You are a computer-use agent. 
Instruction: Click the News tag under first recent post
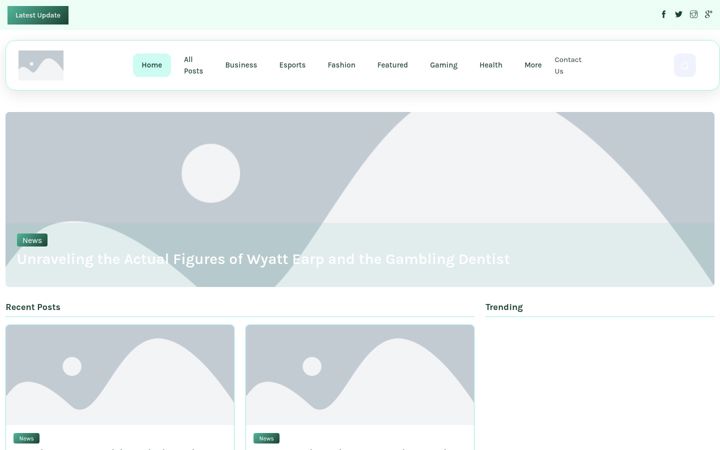pos(27,439)
